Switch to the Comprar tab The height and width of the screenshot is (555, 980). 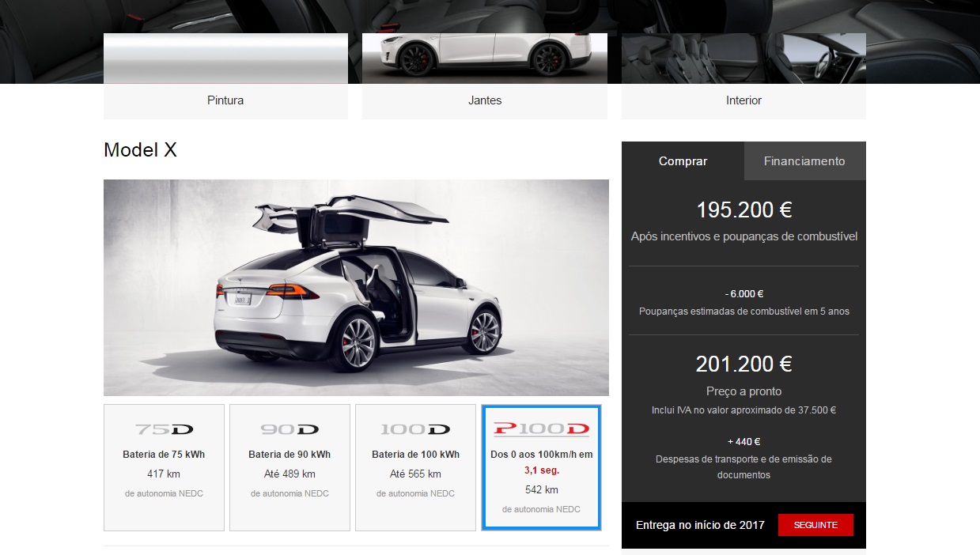tap(683, 160)
